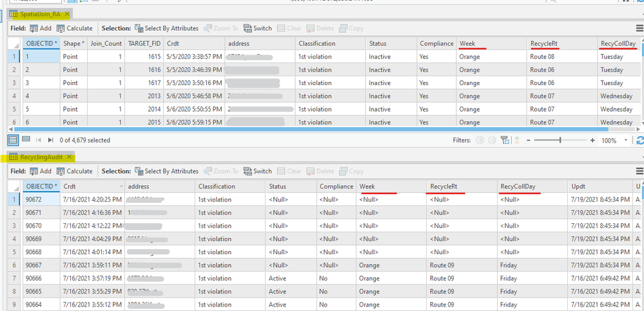Click 'Friday' cell in row 90664
This screenshot has width=644, height=311.
[532, 305]
